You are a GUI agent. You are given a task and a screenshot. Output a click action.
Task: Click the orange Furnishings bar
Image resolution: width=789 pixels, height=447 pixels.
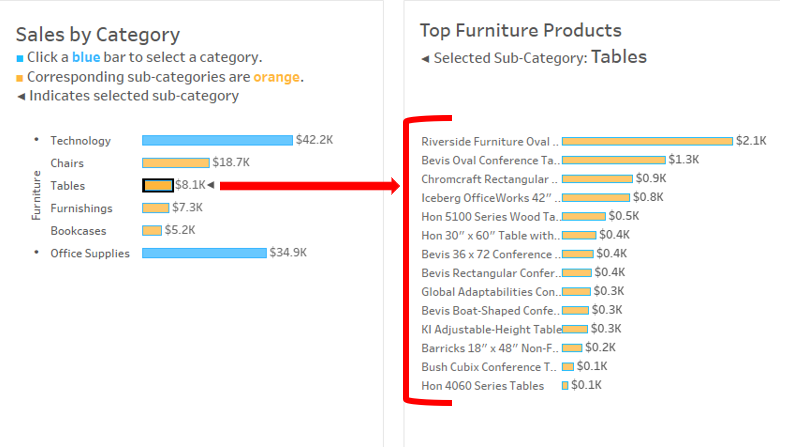tap(155, 208)
